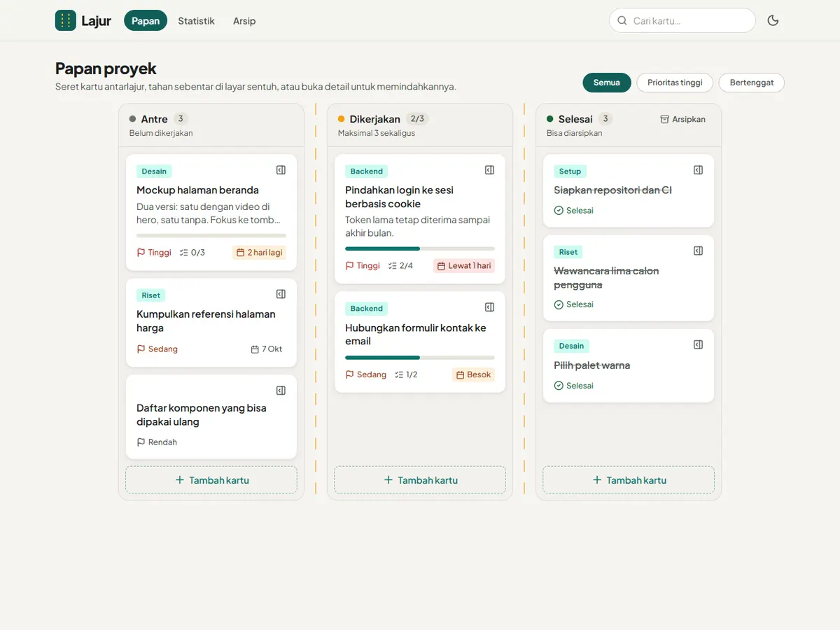The height and width of the screenshot is (630, 840).
Task: Select the Semua filter
Action: [607, 83]
